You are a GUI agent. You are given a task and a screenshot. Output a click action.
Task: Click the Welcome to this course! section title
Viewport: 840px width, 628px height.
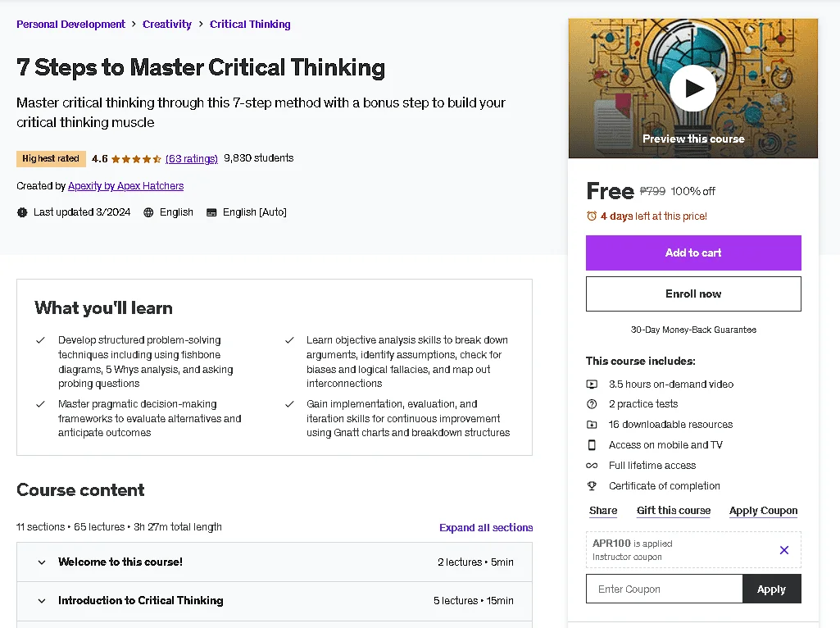[x=120, y=562]
